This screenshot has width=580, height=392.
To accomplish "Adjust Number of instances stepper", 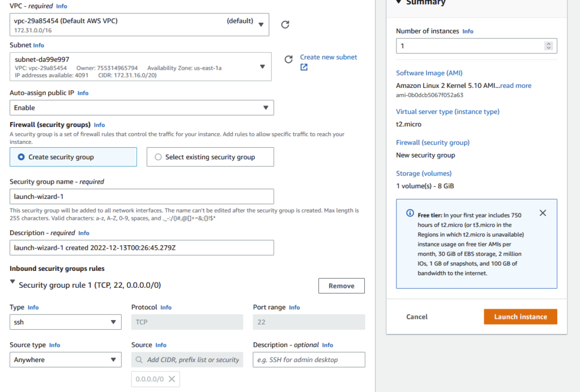I will pyautogui.click(x=548, y=46).
